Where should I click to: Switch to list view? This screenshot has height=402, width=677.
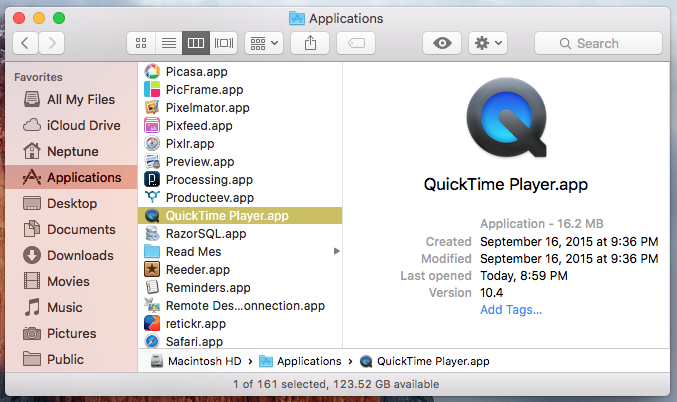point(168,43)
